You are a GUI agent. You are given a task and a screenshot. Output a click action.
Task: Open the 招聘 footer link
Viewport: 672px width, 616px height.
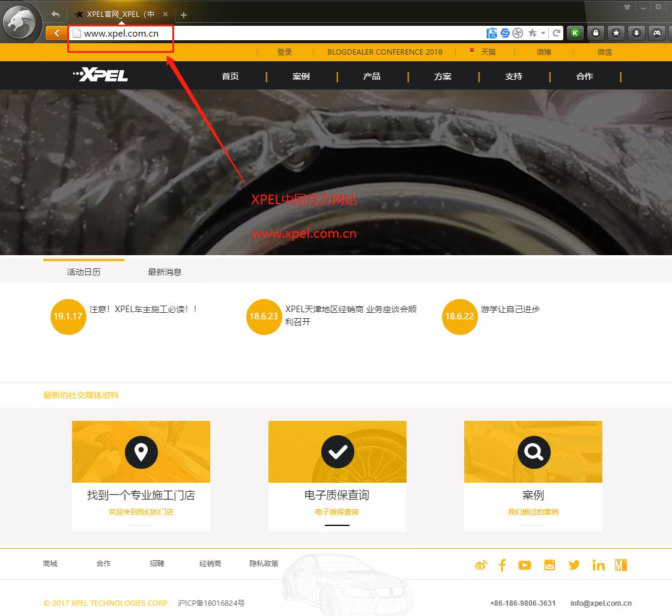pos(157,563)
